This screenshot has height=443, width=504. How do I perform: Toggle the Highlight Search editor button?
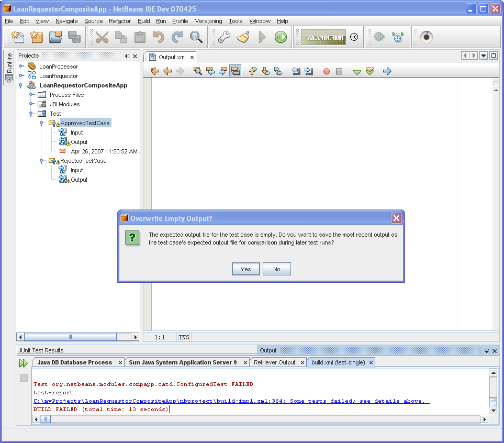point(236,71)
